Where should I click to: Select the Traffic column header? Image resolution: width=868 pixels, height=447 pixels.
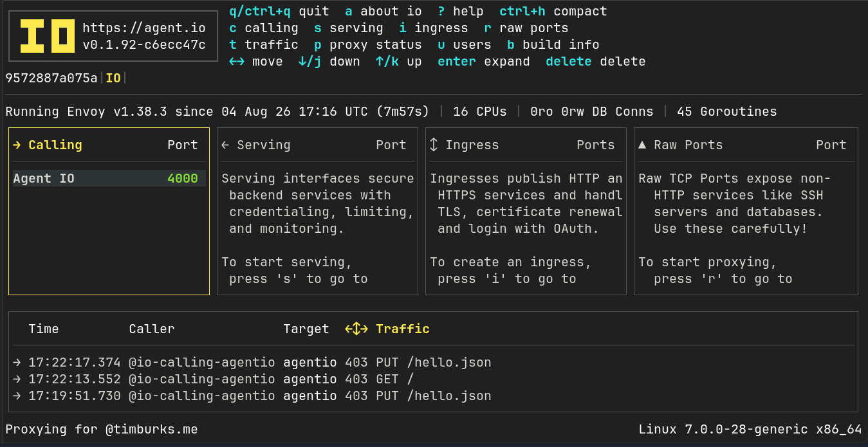403,329
